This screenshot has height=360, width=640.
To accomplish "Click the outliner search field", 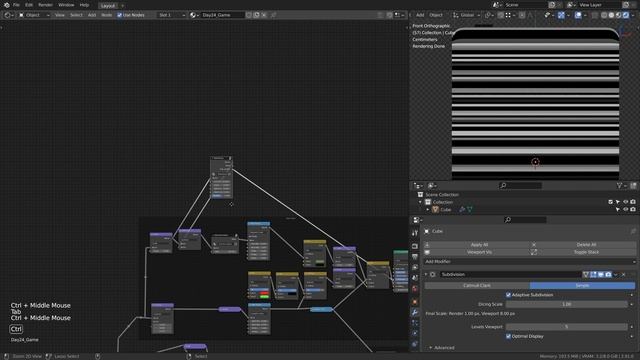I will point(520,186).
